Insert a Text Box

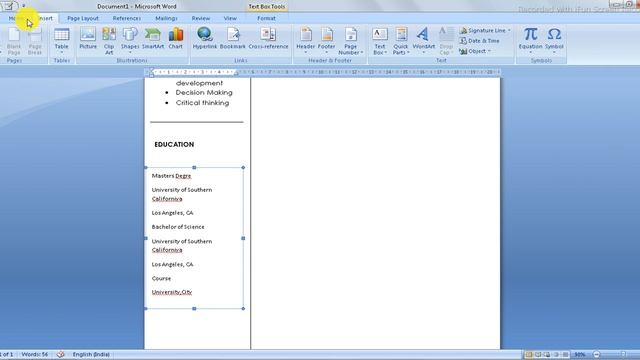coord(380,41)
